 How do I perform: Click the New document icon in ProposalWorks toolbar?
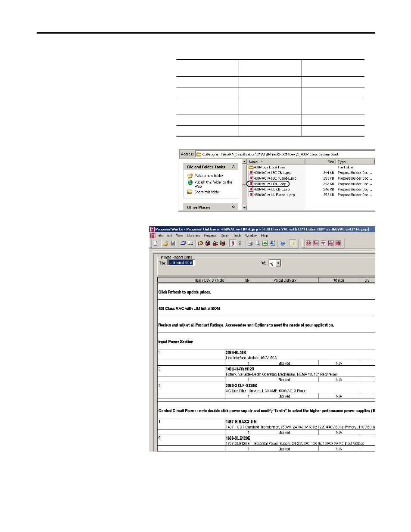click(x=156, y=243)
